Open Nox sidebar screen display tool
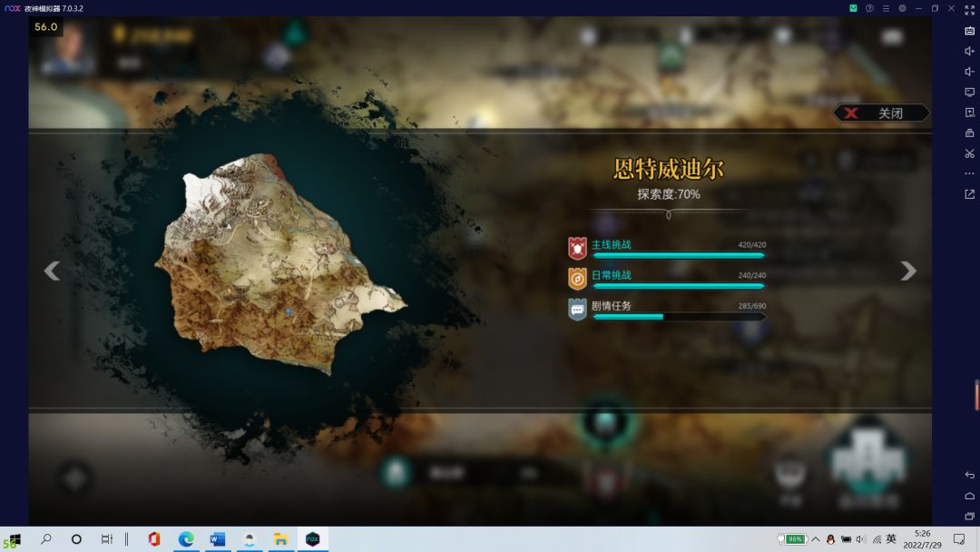The width and height of the screenshot is (980, 552). 969,93
